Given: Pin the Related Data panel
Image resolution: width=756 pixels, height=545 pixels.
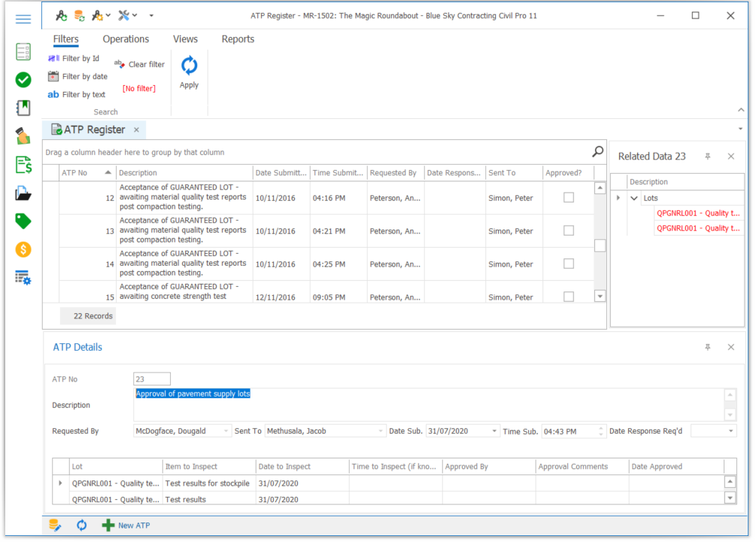Looking at the screenshot, I should (x=707, y=157).
